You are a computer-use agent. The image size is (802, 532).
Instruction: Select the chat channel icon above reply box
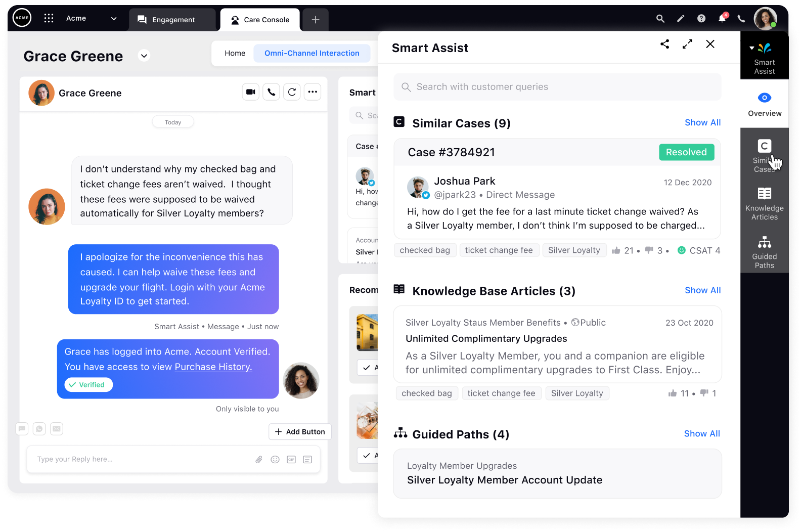22,429
